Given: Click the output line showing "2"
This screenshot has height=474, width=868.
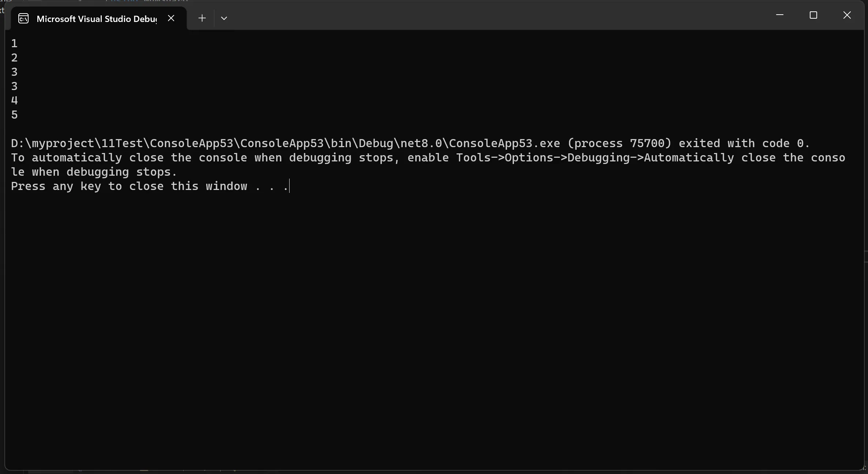Looking at the screenshot, I should point(14,58).
